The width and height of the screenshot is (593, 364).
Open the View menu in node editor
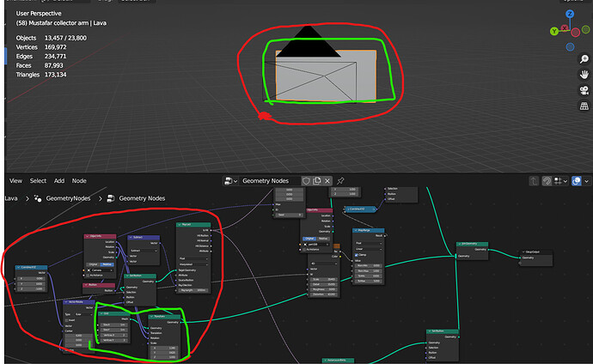[x=15, y=181]
